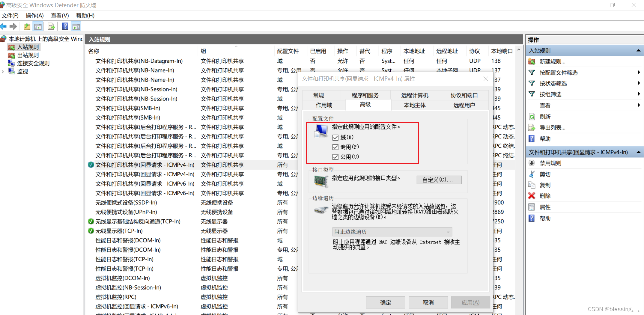
Task: Uncheck the 域(D) profile checkbox
Action: tap(335, 137)
